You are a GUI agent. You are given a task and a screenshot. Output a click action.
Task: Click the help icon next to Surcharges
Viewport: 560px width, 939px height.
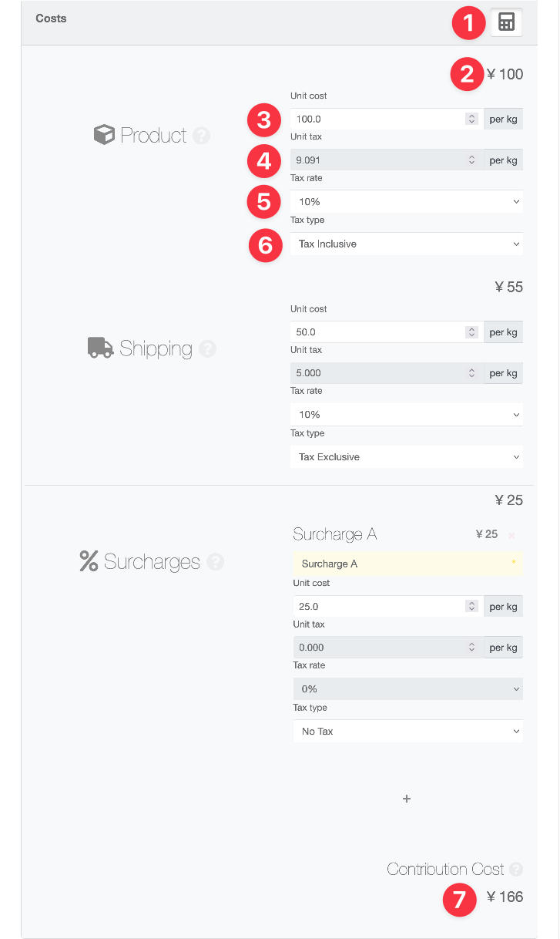pos(216,562)
